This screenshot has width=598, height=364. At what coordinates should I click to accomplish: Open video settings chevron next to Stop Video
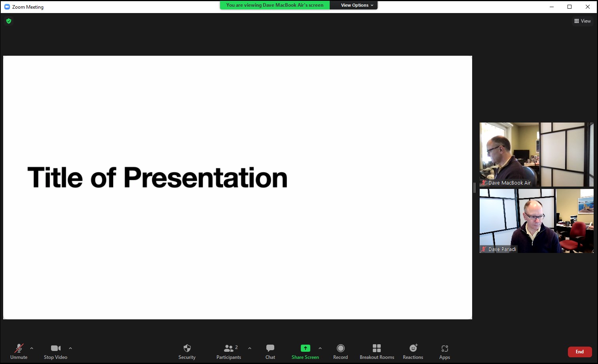point(70,348)
